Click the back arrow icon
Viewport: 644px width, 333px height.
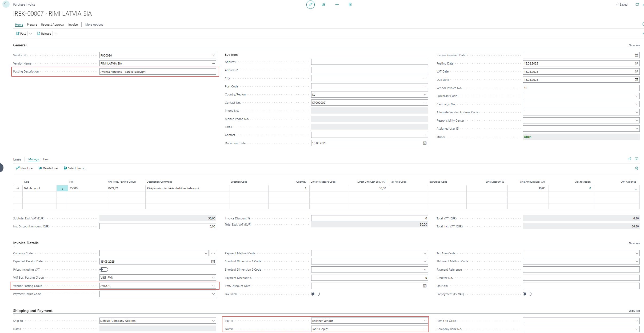pyautogui.click(x=6, y=4)
